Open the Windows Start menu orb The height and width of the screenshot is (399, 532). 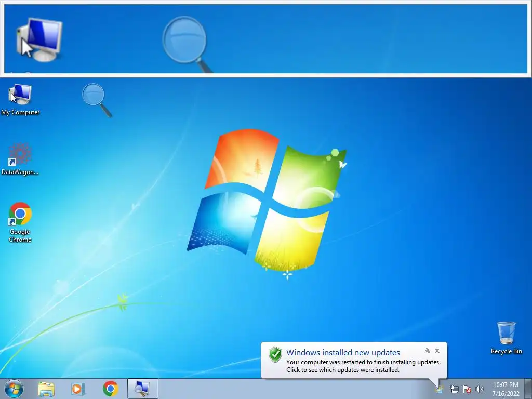point(14,389)
